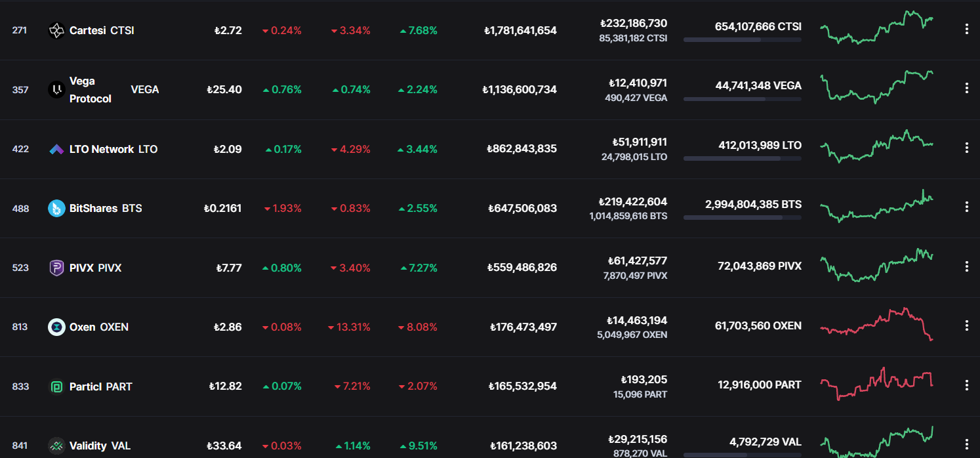Click the BitShares price ₺0.2161

coord(223,208)
